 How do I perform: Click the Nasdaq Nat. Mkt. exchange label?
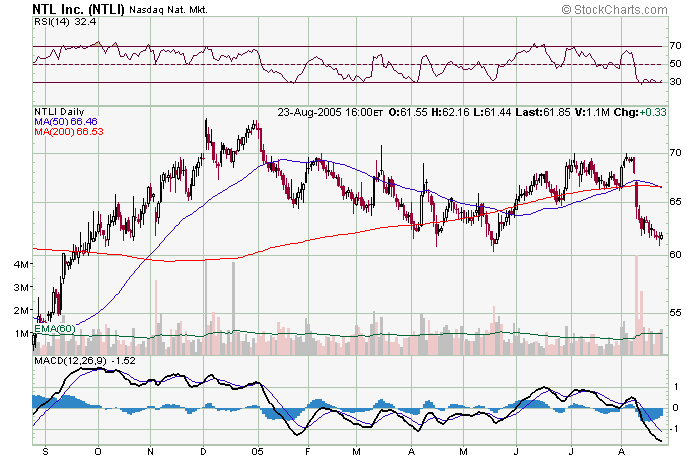(168, 10)
